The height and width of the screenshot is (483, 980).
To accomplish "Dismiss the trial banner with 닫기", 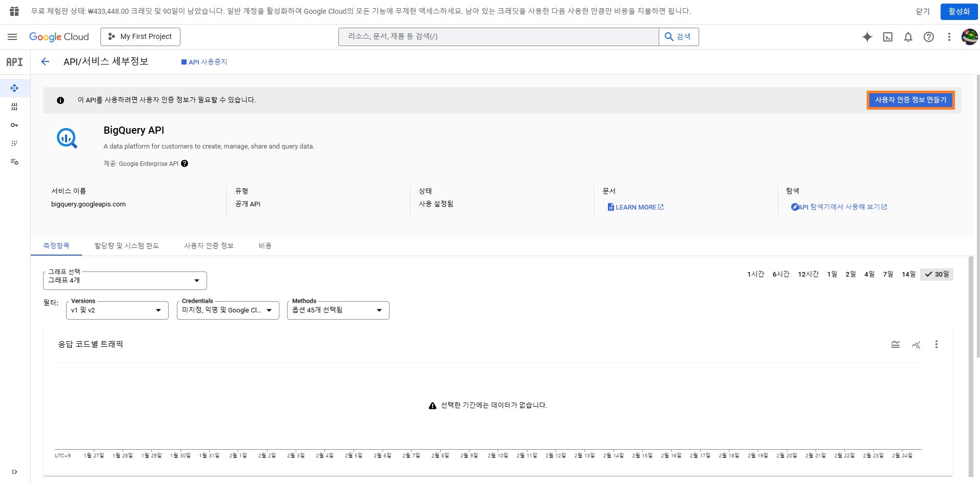I will click(x=923, y=11).
